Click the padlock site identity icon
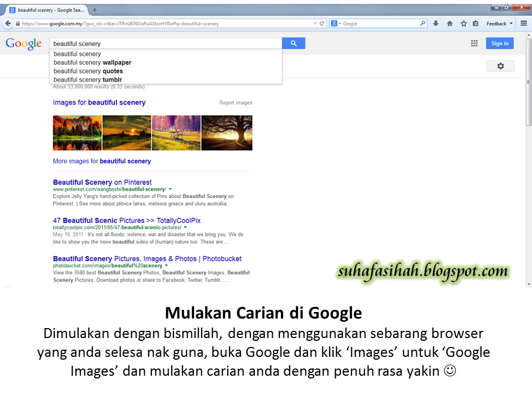 point(18,23)
